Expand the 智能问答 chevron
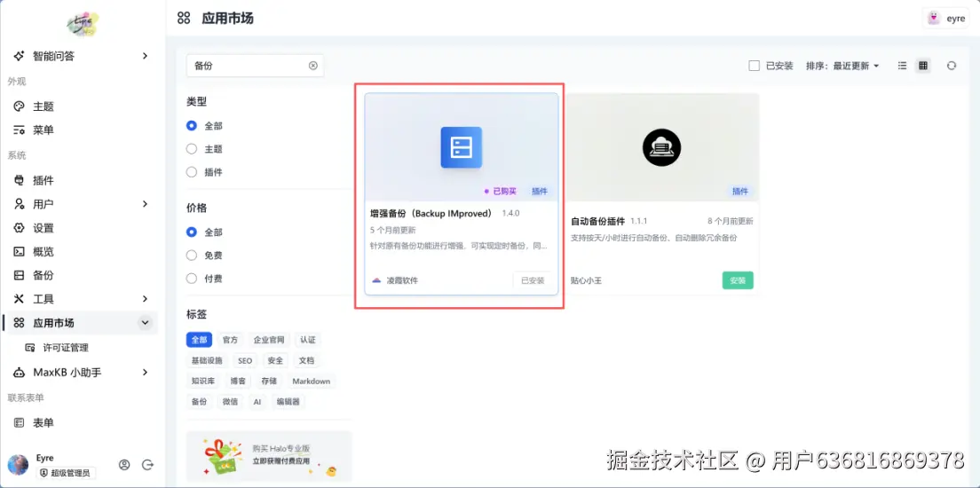Viewport: 980px width, 488px height. click(x=145, y=56)
